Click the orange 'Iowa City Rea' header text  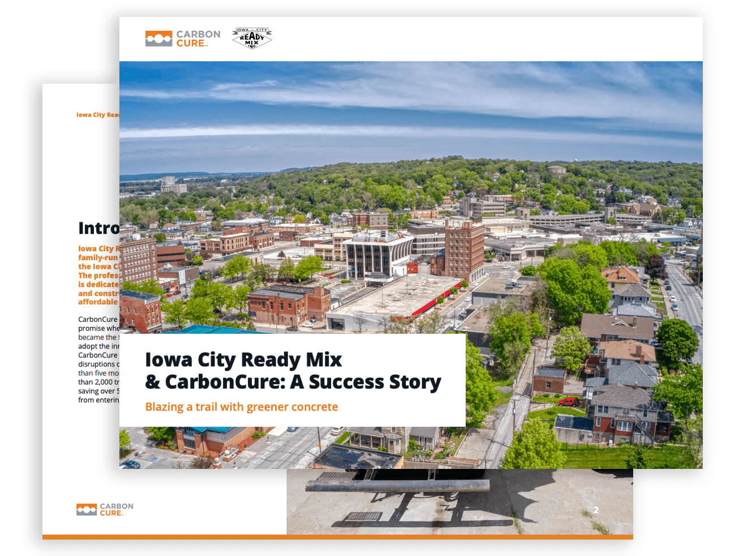click(x=98, y=115)
